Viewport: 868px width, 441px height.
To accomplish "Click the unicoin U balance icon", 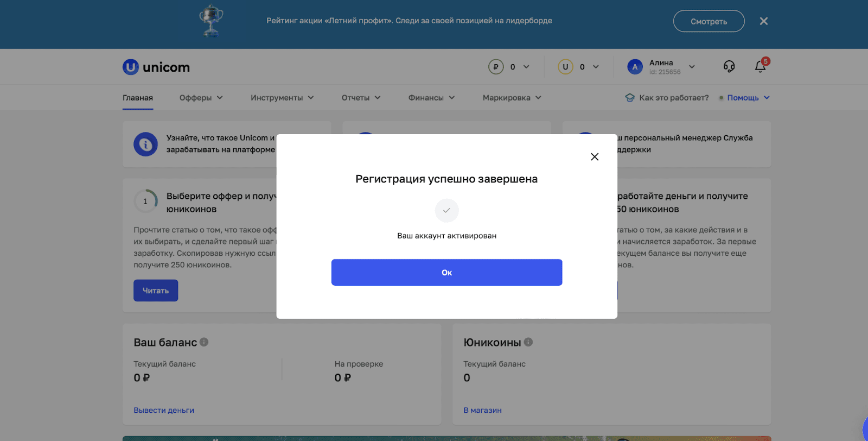I will 565,67.
